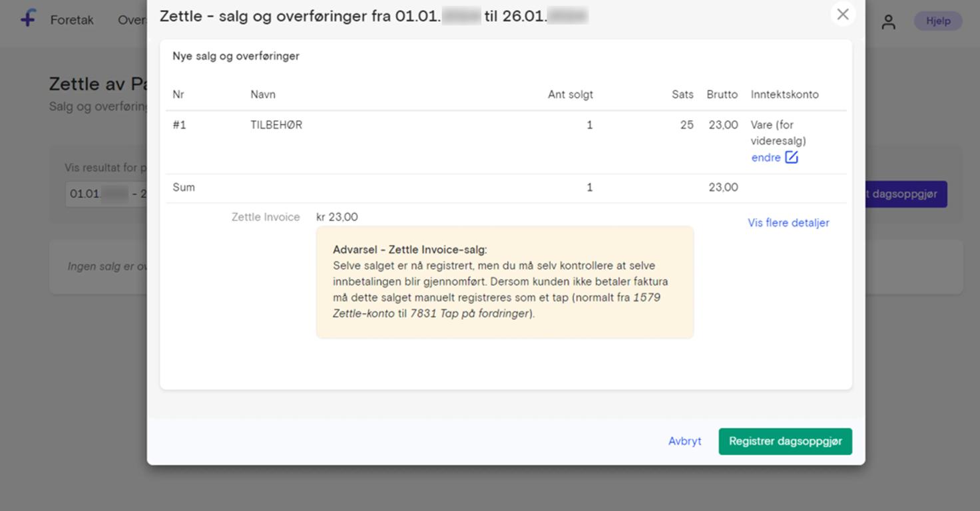Close the Zettle dialog via the X icon
Screen dimensions: 980x511
click(843, 14)
